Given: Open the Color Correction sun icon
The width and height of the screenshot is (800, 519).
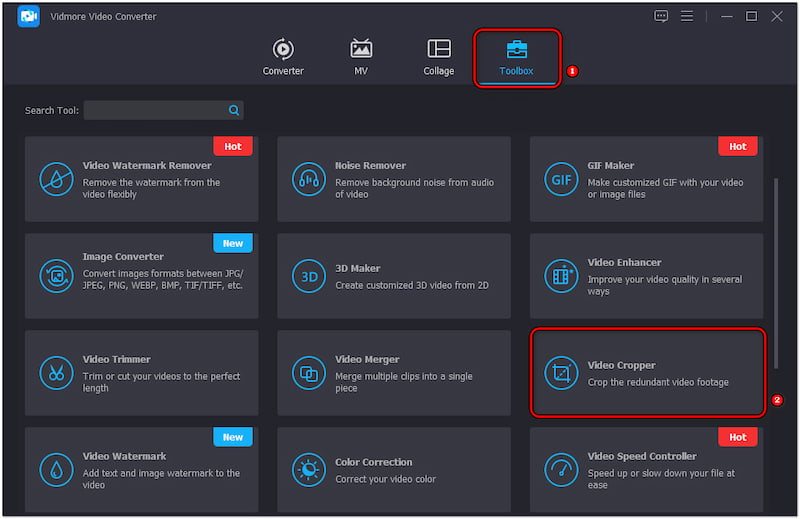Looking at the screenshot, I should (x=309, y=469).
